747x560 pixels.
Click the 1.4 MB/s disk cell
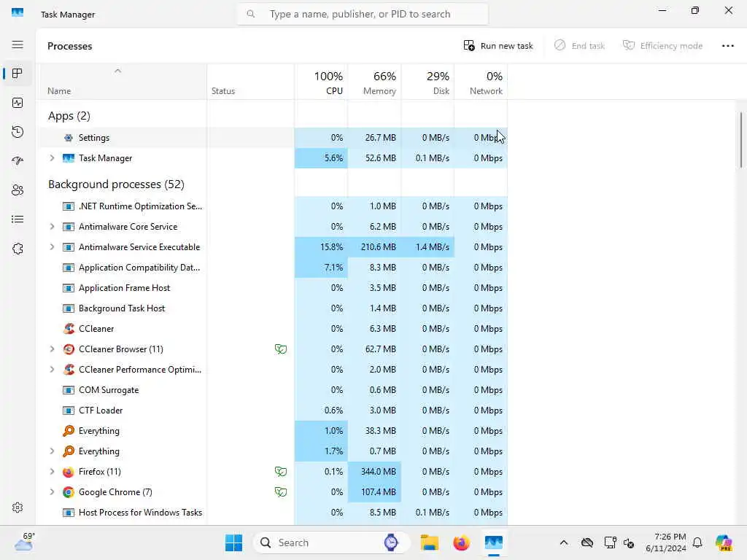(427, 246)
